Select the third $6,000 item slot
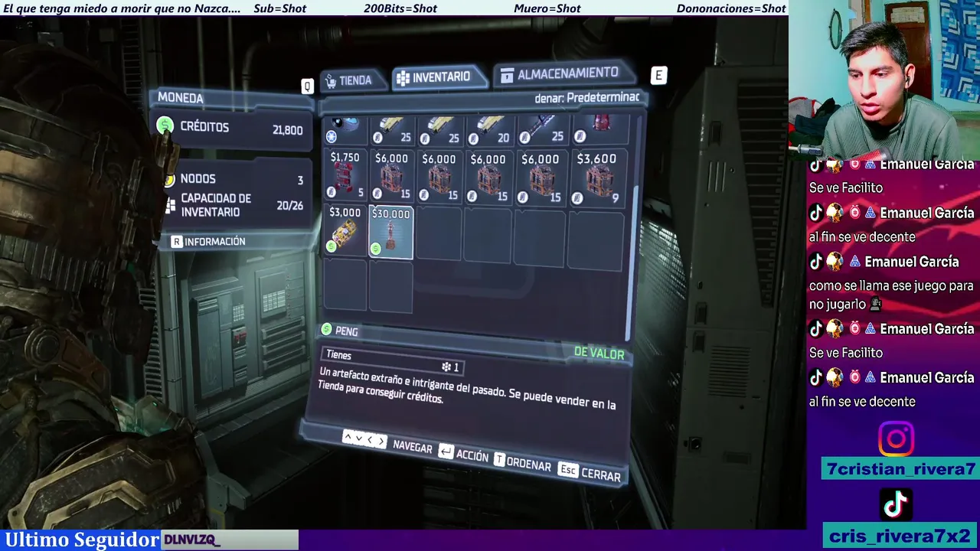Viewport: 980px width, 551px height. pos(488,177)
